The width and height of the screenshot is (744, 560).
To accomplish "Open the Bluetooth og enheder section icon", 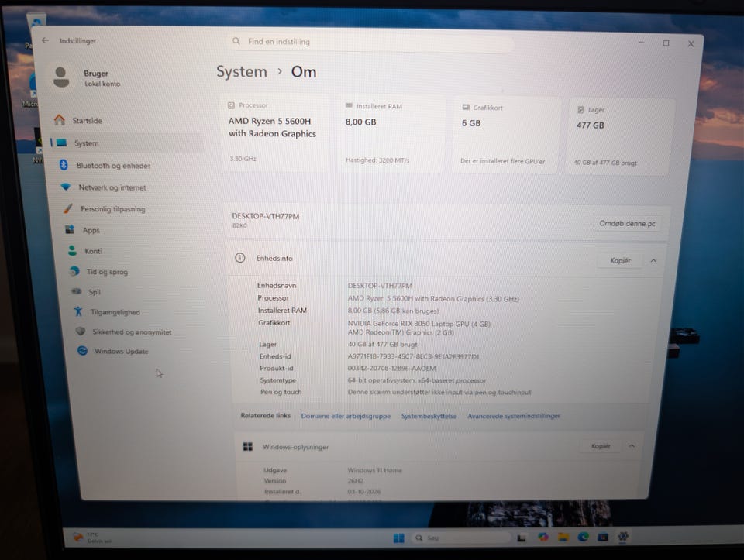I will click(64, 164).
